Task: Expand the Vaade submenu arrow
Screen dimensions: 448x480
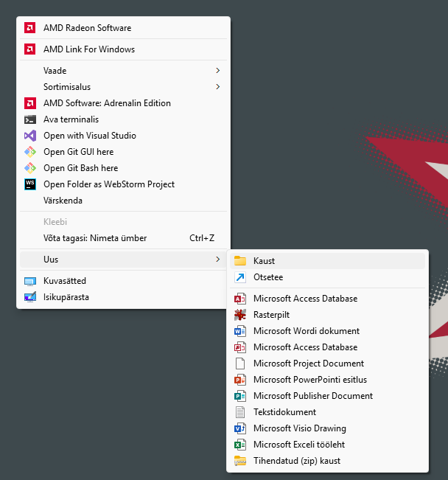Action: click(x=217, y=71)
